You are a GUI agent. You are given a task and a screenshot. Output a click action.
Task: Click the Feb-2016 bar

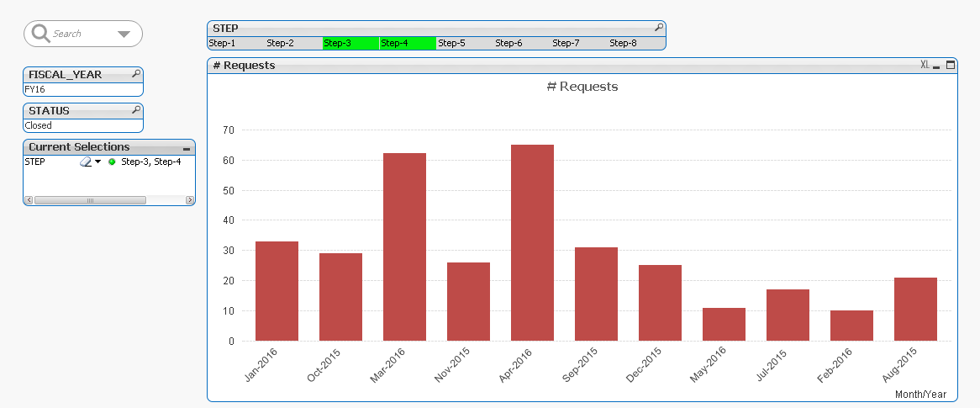(852, 326)
